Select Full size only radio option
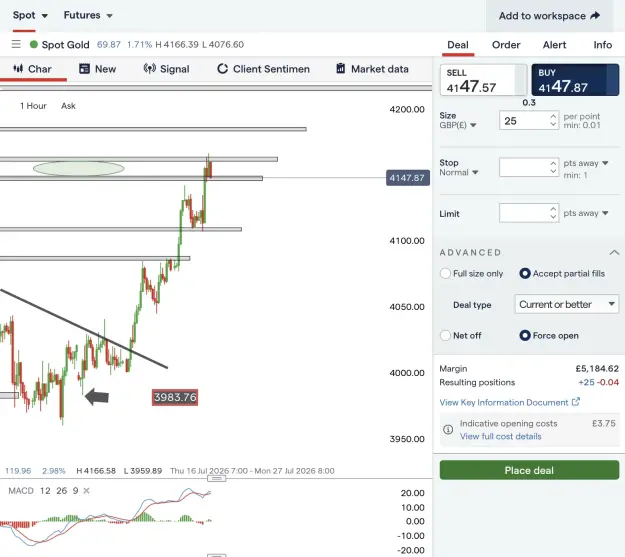 (x=445, y=274)
